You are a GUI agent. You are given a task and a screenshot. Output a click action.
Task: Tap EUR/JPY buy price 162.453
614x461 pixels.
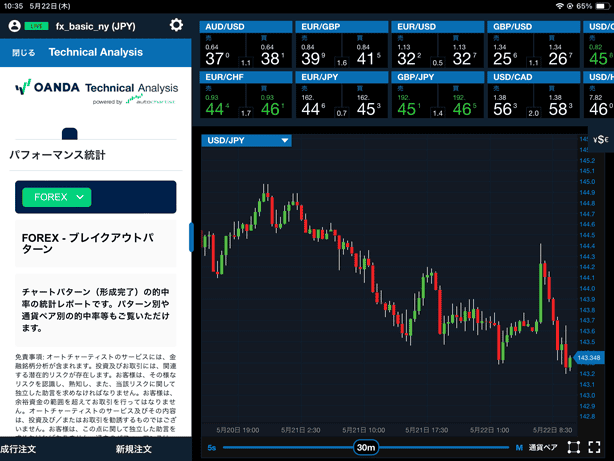point(365,101)
